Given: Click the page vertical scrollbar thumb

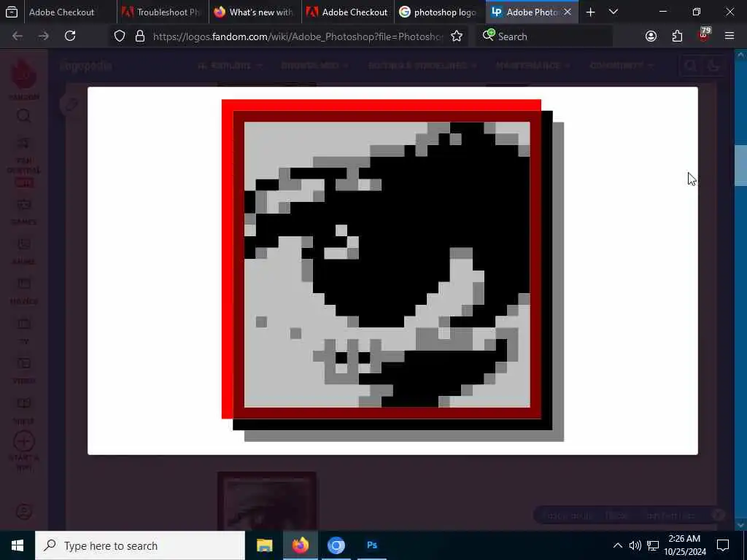Looking at the screenshot, I should [x=741, y=166].
